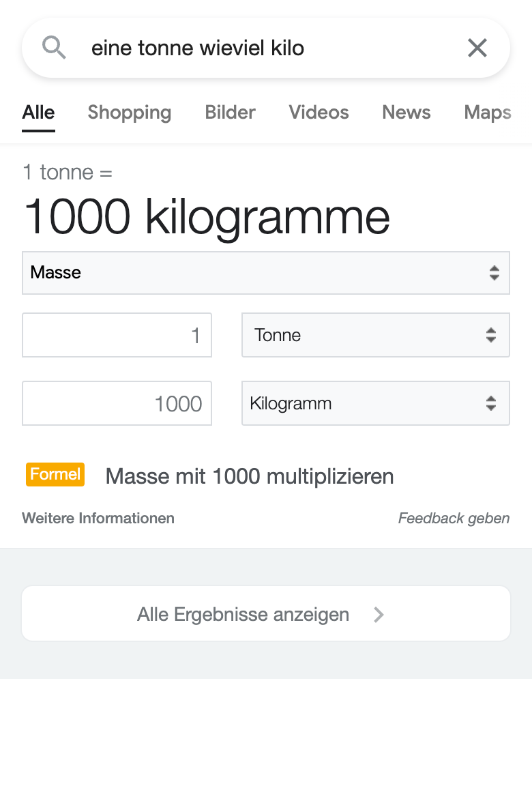Image resolution: width=532 pixels, height=788 pixels.
Task: Open the Tonne unit dropdown
Action: click(375, 335)
